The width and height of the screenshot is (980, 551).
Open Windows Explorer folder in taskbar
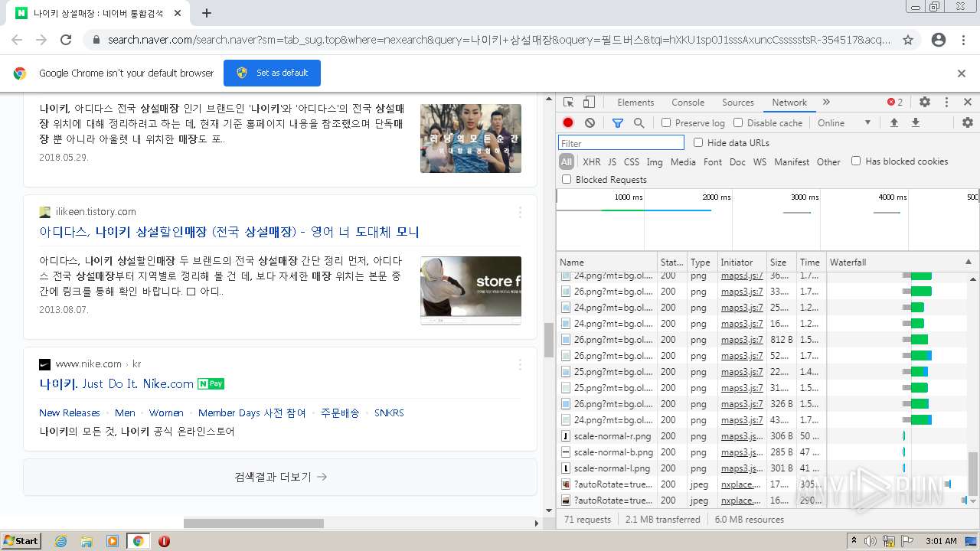tap(87, 541)
